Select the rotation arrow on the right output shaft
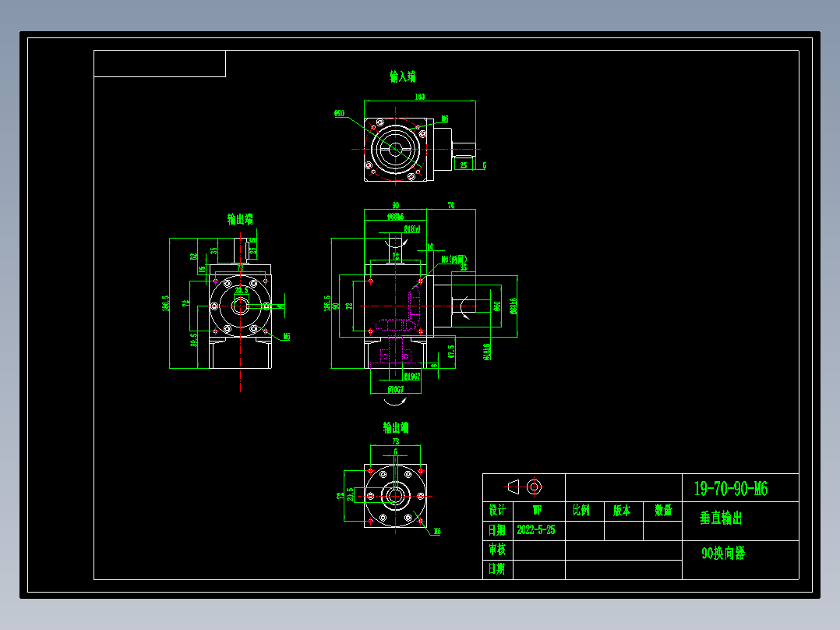This screenshot has width=840, height=630. coord(464,307)
